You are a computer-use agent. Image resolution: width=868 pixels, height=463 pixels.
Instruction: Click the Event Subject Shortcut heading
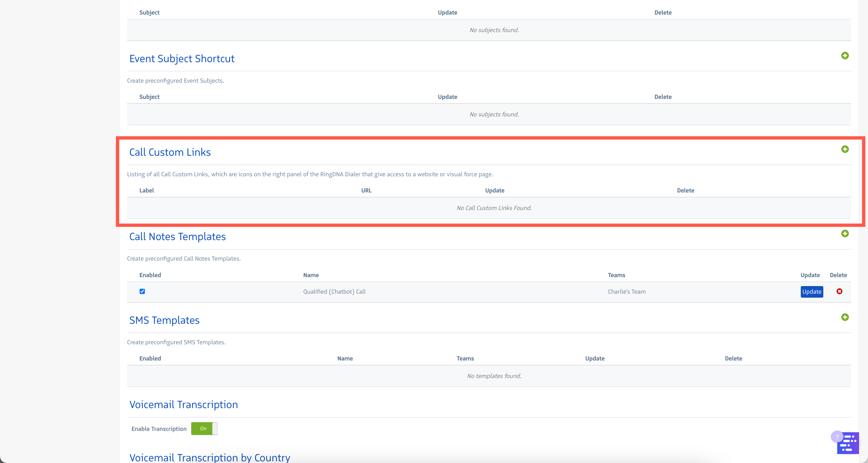tap(182, 59)
